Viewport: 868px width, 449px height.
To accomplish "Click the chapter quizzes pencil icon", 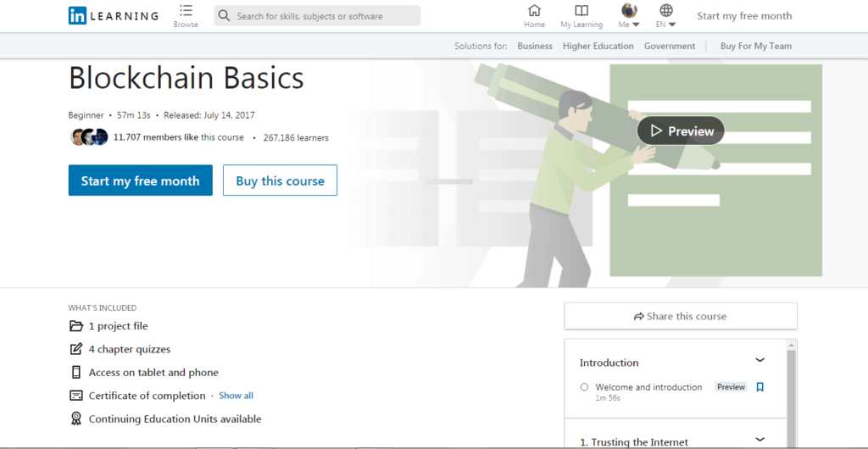I will pyautogui.click(x=75, y=349).
